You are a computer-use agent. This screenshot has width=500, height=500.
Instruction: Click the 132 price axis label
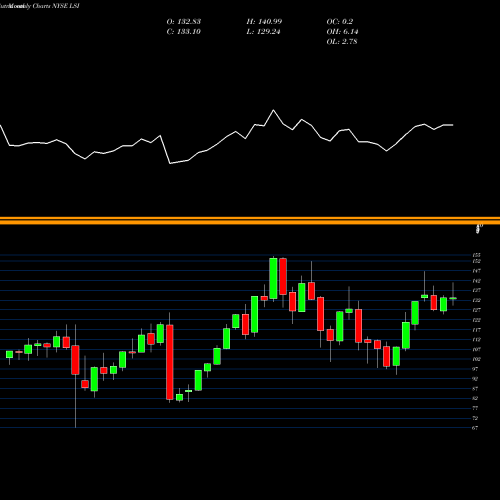(x=476, y=300)
